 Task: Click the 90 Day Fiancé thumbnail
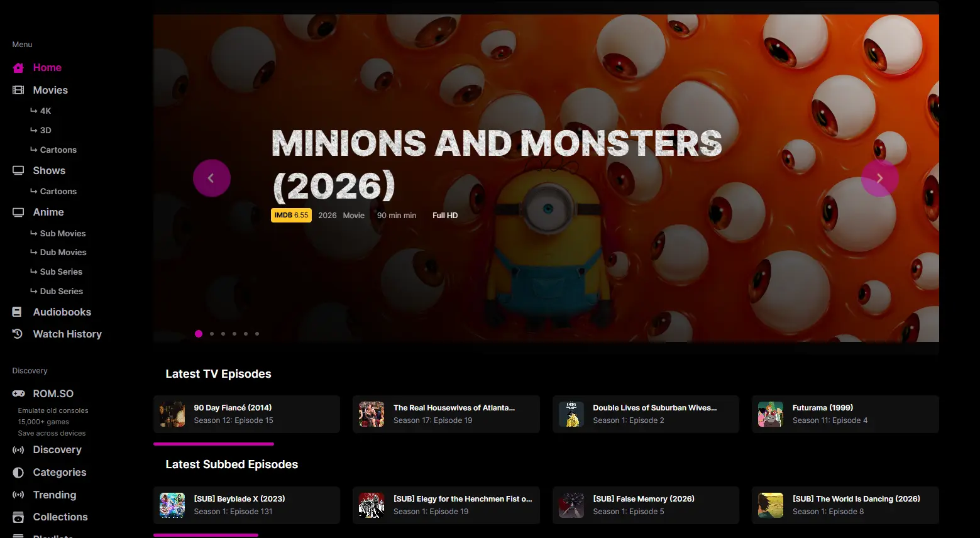[x=172, y=415]
